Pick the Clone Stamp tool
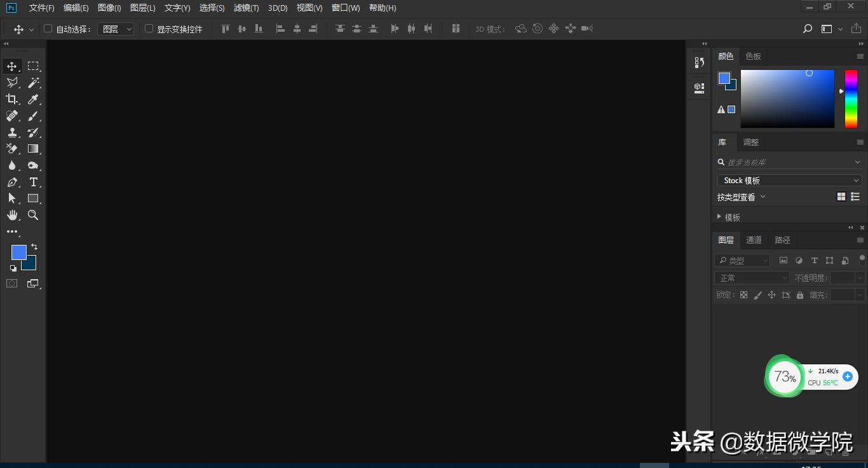Screen dimensions: 868x468 coord(12,132)
